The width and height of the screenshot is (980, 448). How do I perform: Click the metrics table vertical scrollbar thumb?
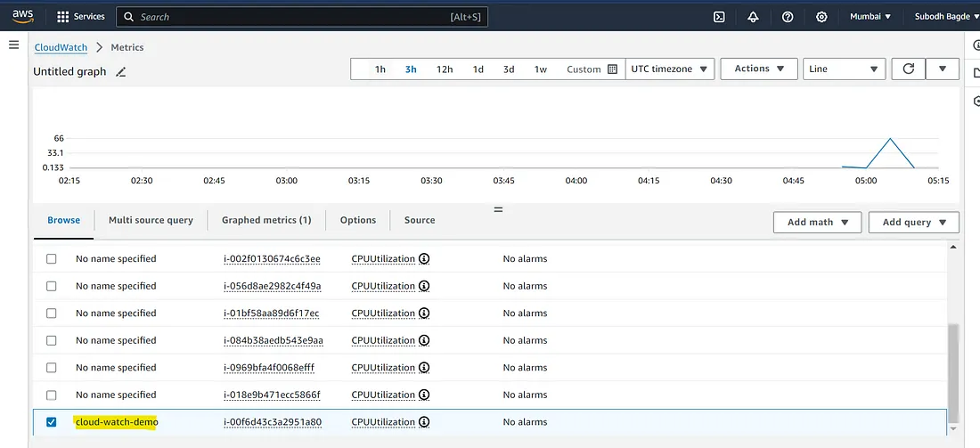(952, 374)
